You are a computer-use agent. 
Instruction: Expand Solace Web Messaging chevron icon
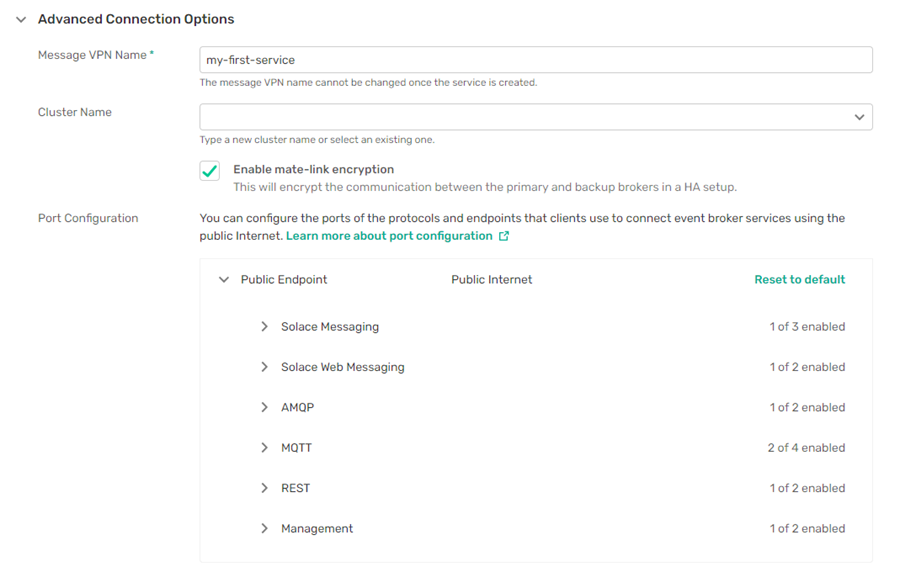tap(264, 367)
